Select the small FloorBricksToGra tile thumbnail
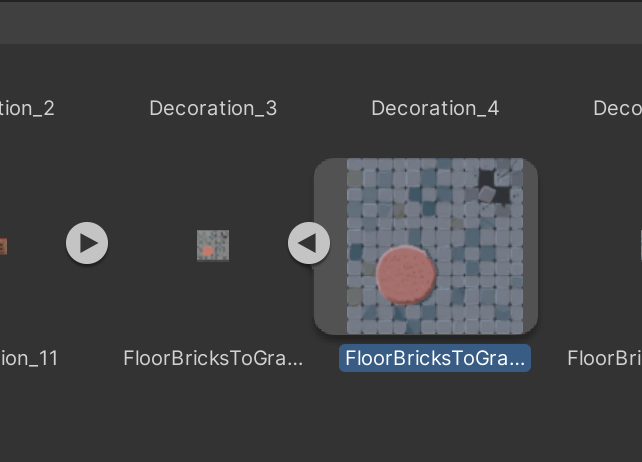 (x=213, y=245)
